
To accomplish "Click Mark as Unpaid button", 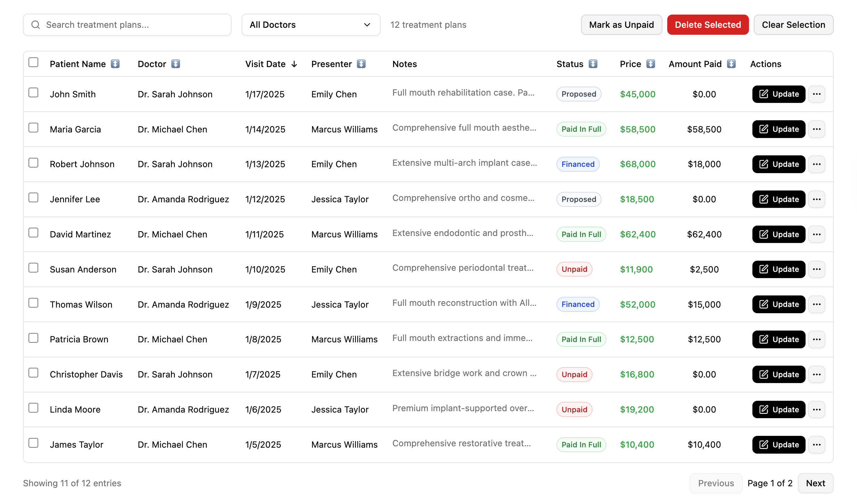I will [x=621, y=25].
